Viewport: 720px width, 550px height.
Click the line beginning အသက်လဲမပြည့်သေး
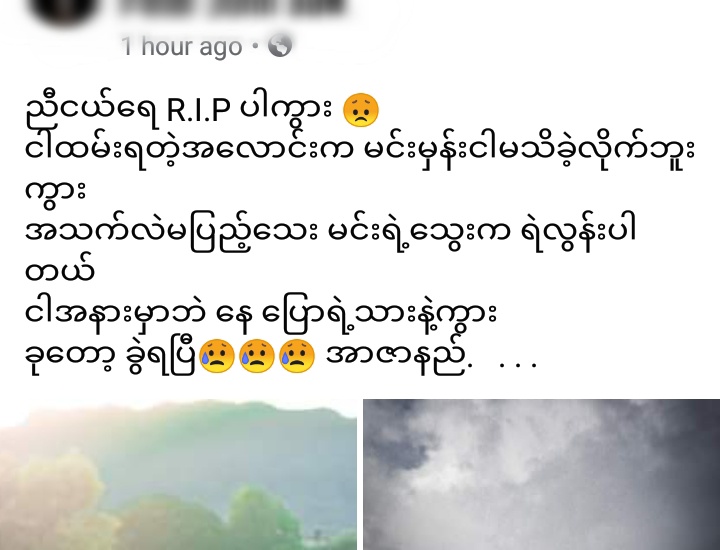pyautogui.click(x=330, y=233)
